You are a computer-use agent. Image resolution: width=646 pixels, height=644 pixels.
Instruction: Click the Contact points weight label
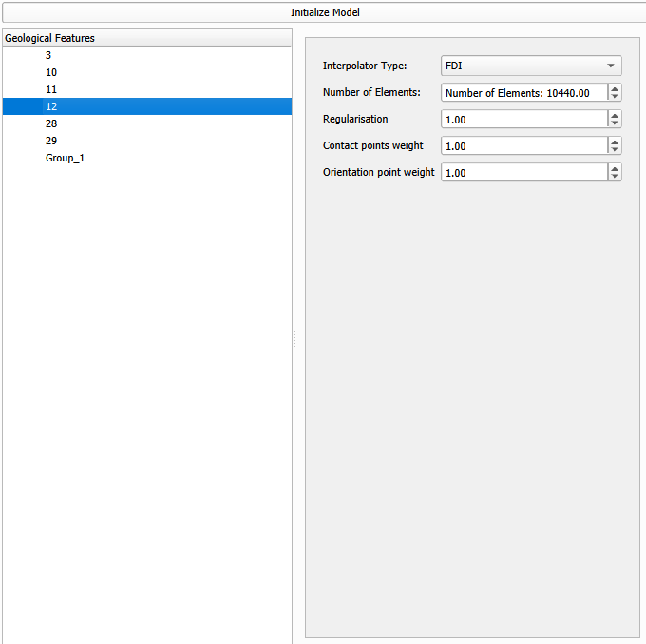372,145
